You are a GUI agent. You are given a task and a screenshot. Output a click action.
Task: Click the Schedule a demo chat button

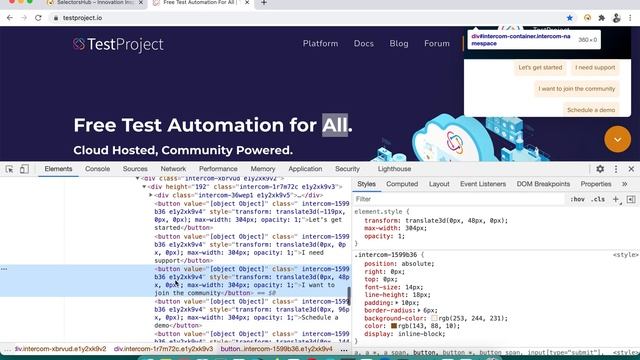591,110
